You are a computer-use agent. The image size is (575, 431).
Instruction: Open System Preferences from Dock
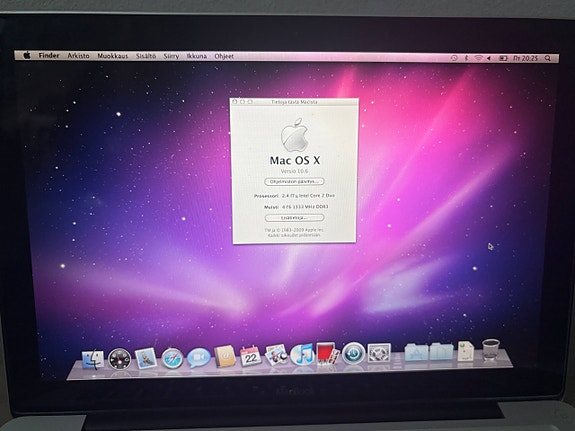point(379,353)
